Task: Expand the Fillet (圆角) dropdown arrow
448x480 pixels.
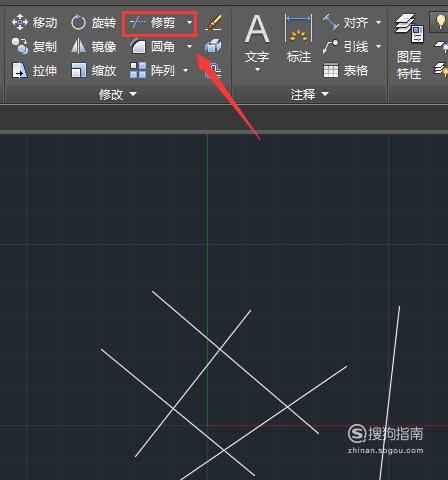Action: (x=189, y=46)
